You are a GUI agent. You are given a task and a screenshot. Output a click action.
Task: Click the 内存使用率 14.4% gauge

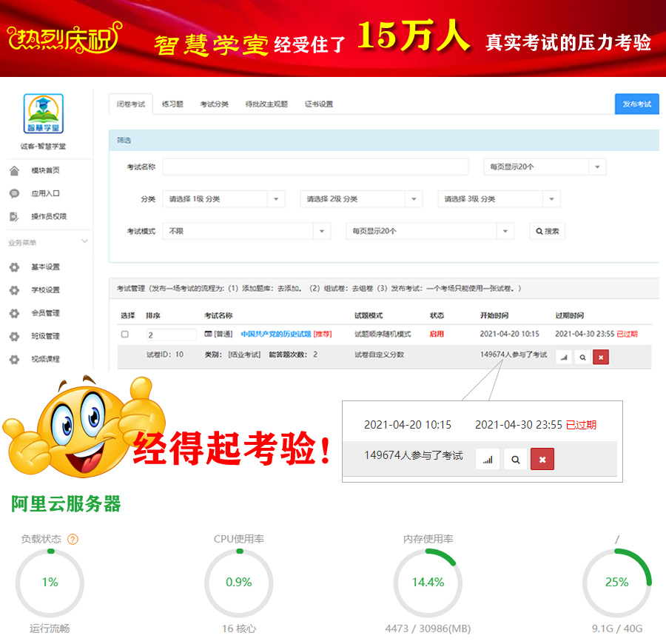pyautogui.click(x=428, y=583)
